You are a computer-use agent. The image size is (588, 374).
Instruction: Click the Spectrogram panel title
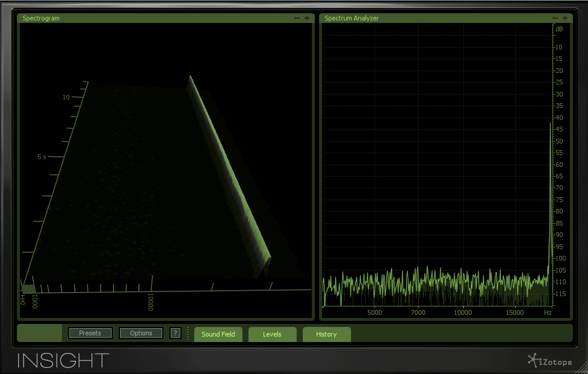41,18
